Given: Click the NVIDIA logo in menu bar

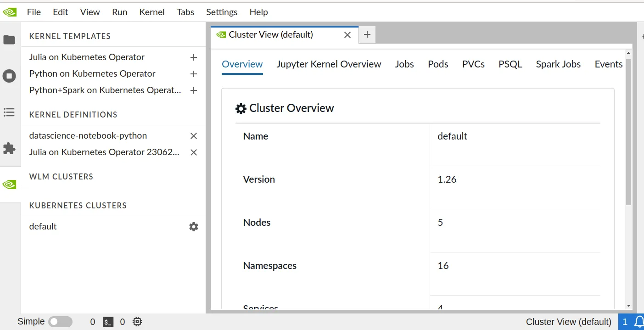Looking at the screenshot, I should coord(10,12).
